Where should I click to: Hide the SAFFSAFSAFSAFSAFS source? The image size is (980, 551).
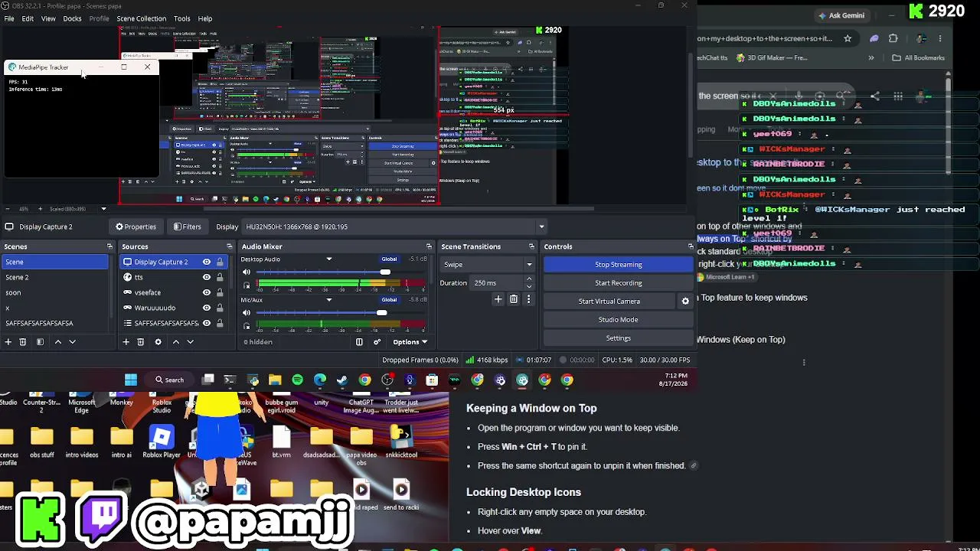click(206, 323)
